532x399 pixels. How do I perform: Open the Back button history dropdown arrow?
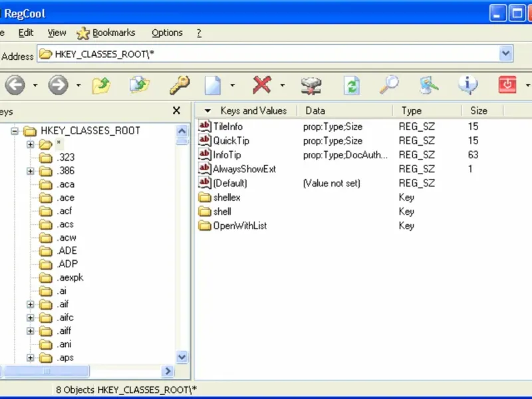click(35, 85)
